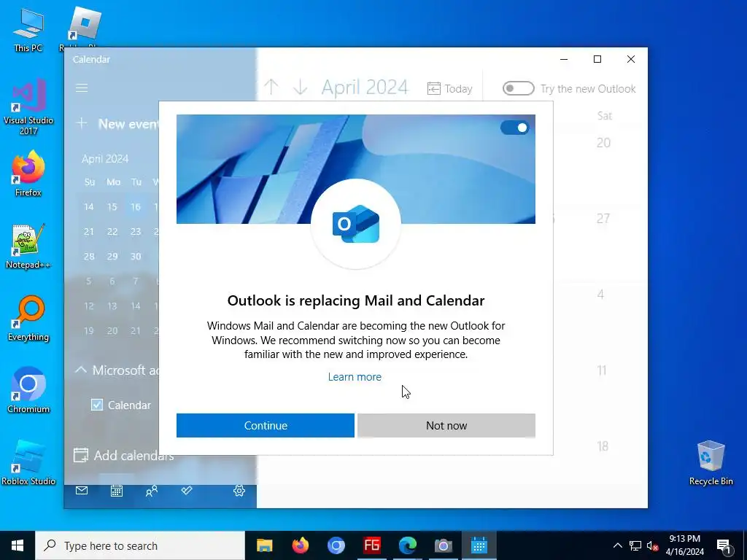The height and width of the screenshot is (560, 747).
Task: Click Saturday 20 in the main calendar
Action: pos(603,142)
